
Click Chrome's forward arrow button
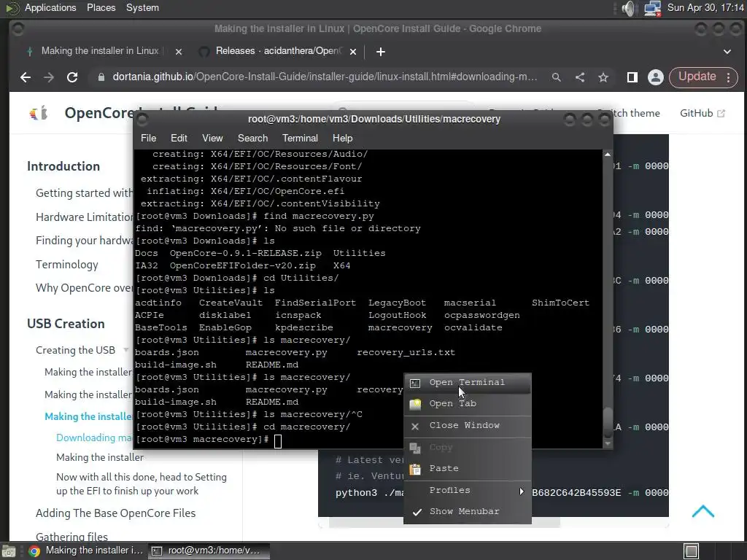coord(49,77)
